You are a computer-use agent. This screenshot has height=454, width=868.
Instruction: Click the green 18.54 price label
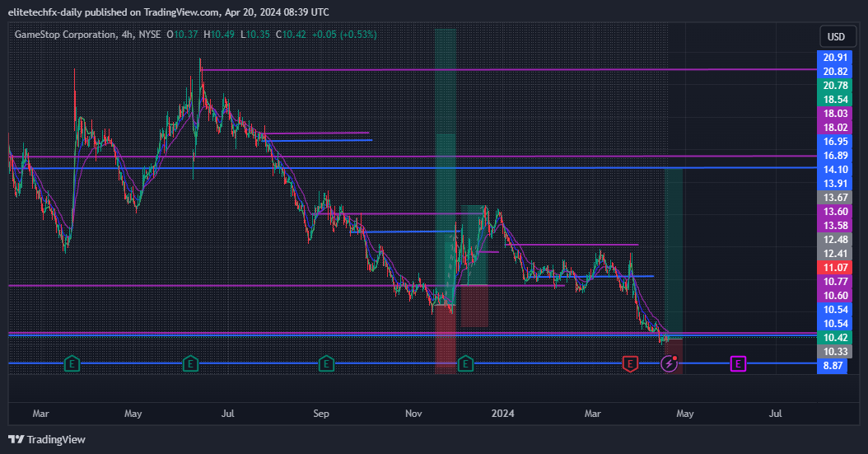point(835,100)
